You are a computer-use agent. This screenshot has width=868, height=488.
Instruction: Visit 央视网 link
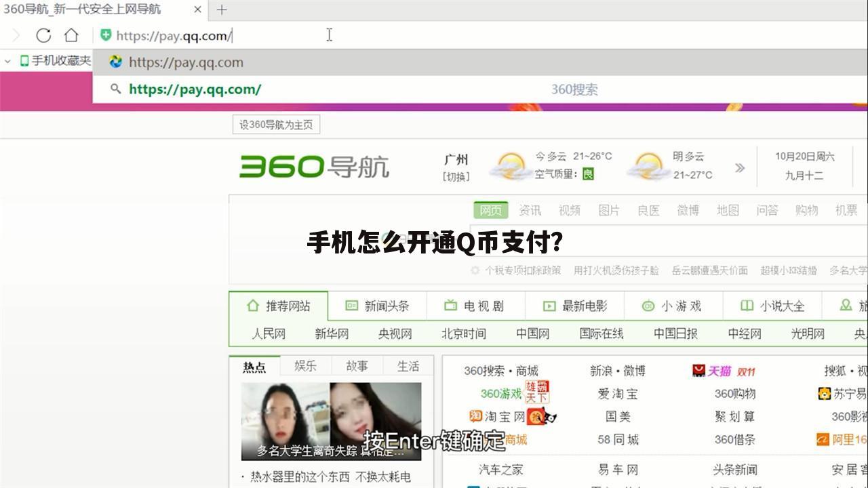point(395,333)
